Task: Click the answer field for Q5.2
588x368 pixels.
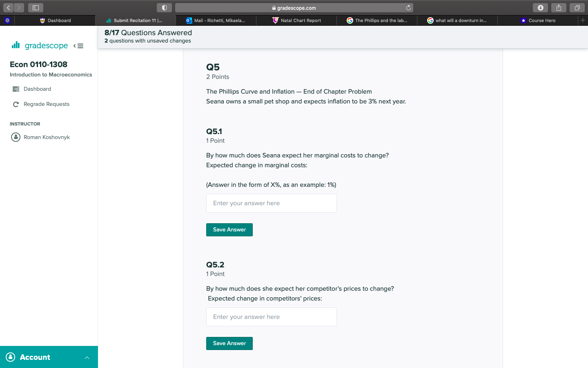Action: coord(271,316)
